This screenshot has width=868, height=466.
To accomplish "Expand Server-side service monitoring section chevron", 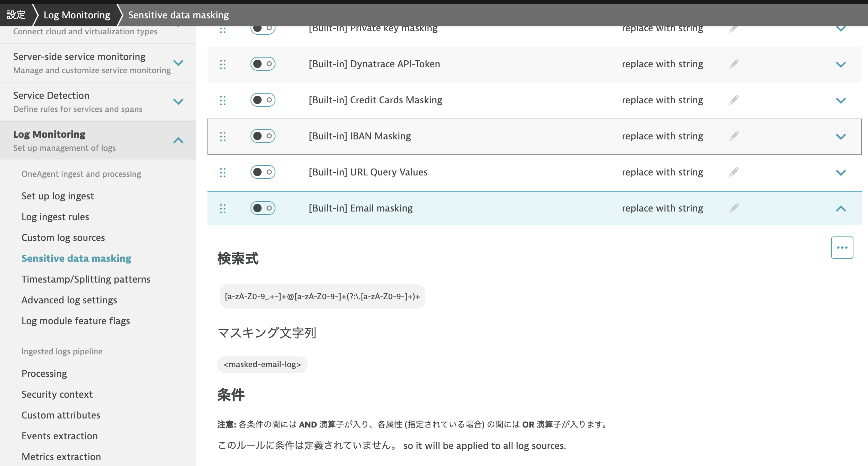I will tap(178, 63).
